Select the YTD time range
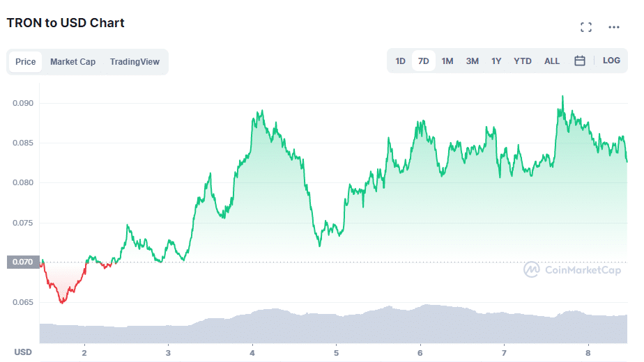 coord(523,61)
